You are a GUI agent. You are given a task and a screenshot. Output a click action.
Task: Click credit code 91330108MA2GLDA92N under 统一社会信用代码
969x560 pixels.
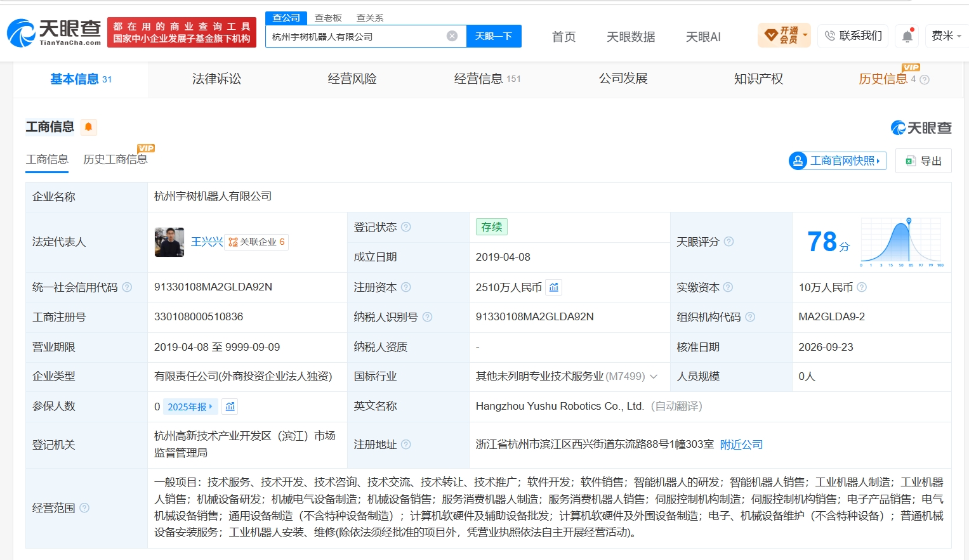(213, 287)
